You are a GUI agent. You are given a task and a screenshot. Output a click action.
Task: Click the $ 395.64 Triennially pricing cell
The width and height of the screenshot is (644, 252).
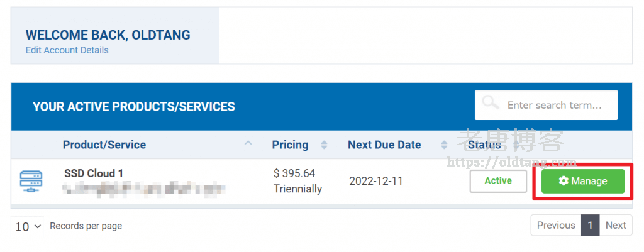(297, 181)
